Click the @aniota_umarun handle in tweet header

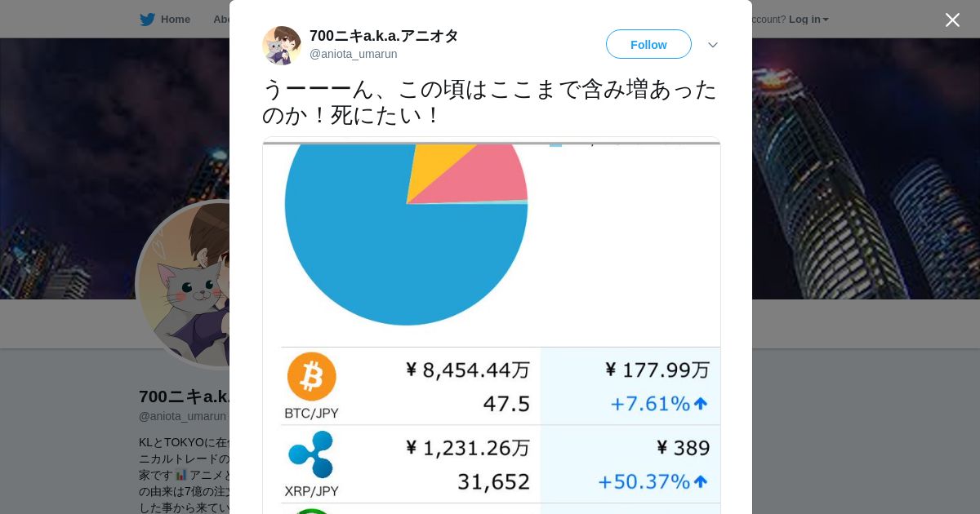pyautogui.click(x=354, y=55)
